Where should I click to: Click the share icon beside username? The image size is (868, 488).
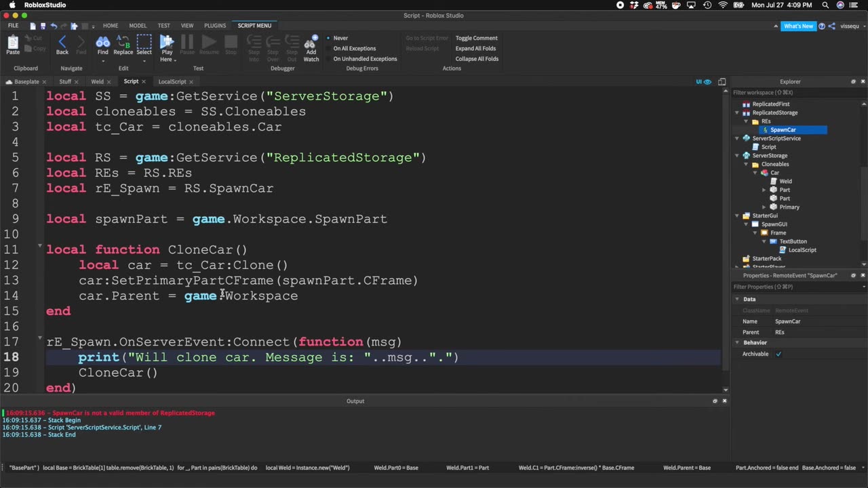[x=831, y=26]
